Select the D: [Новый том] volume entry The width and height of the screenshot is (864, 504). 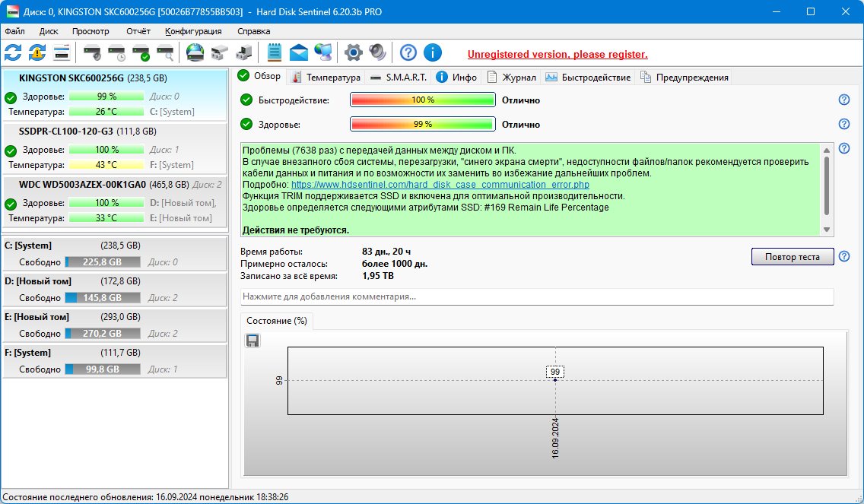[115, 289]
